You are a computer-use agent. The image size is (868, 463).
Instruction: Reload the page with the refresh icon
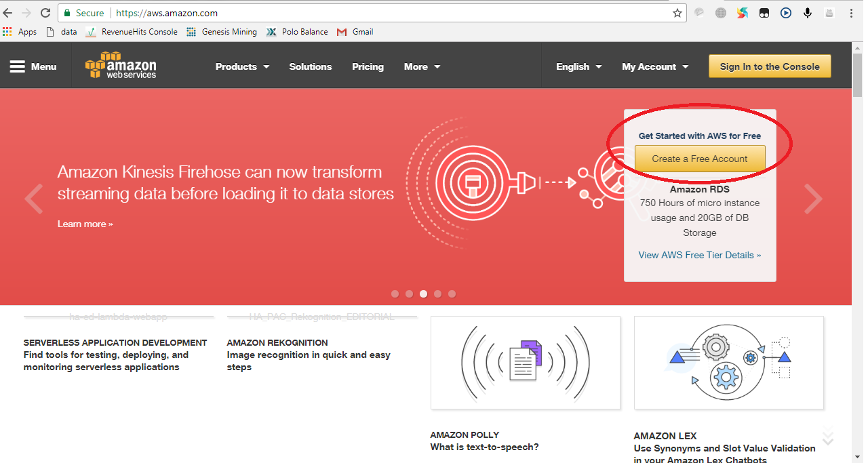click(45, 13)
